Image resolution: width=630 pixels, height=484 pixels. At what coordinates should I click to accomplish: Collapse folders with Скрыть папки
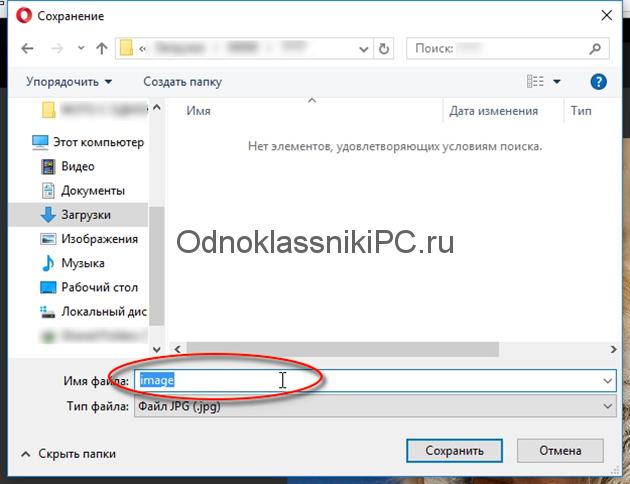68,454
